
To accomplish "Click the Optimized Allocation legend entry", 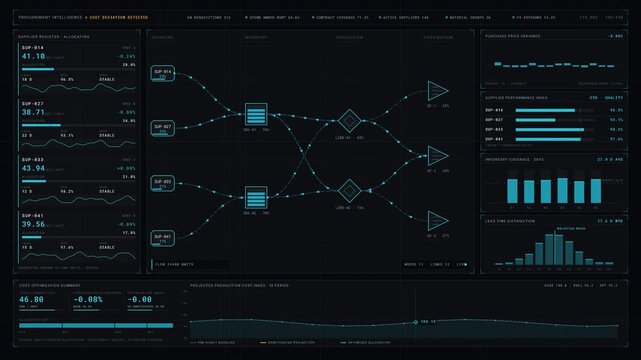I will coord(365,342).
